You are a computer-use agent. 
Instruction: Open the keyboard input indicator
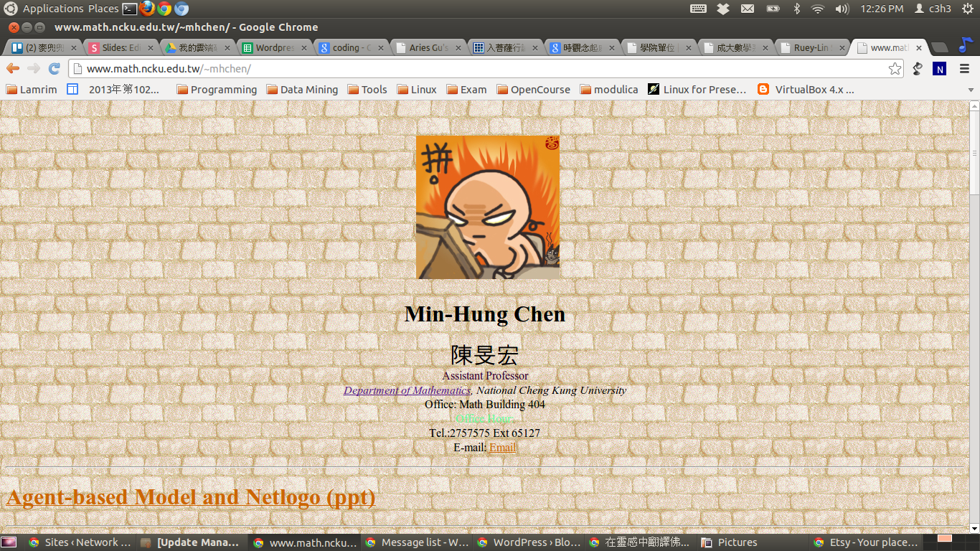pos(698,9)
